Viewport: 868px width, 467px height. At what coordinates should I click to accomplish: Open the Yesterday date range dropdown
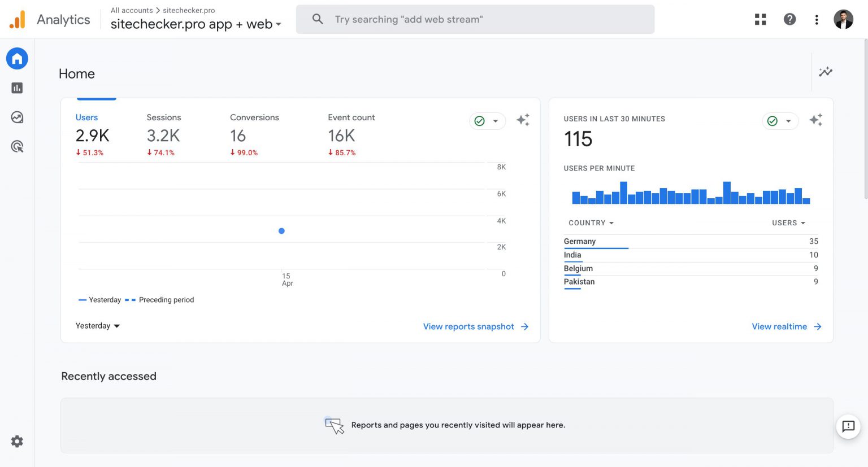[x=97, y=326]
